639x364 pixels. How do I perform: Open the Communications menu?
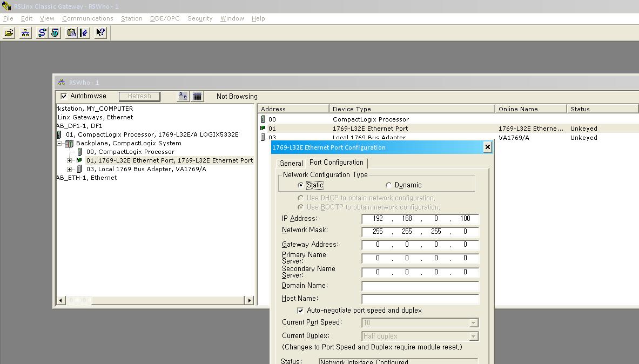(88, 18)
